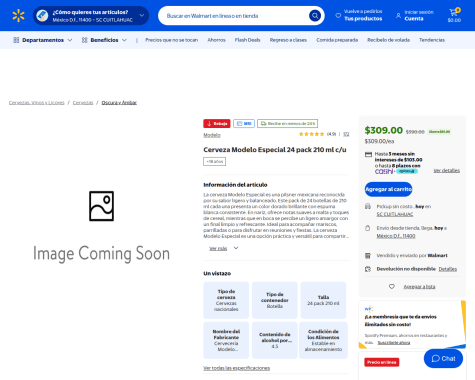Click the Oscura y Ámbar breadcrumb
Screen dimensions: 475x380
[x=119, y=103]
